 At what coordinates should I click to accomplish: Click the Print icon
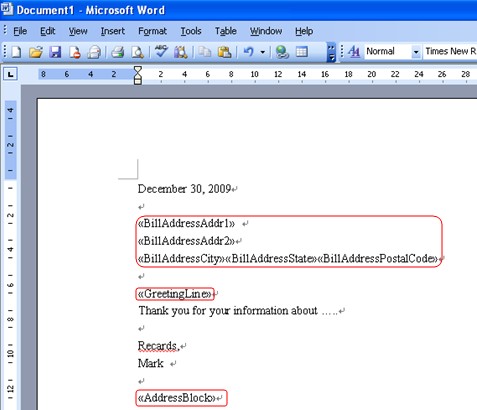tap(117, 52)
